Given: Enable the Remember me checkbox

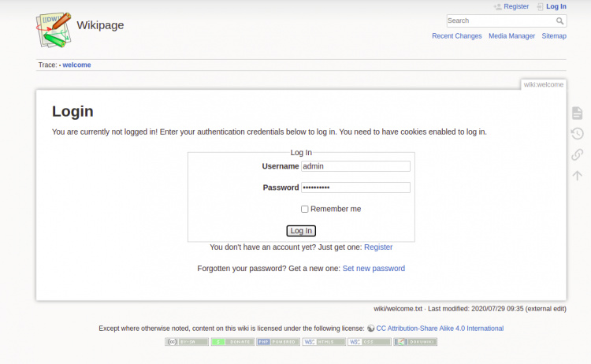Looking at the screenshot, I should tap(305, 209).
